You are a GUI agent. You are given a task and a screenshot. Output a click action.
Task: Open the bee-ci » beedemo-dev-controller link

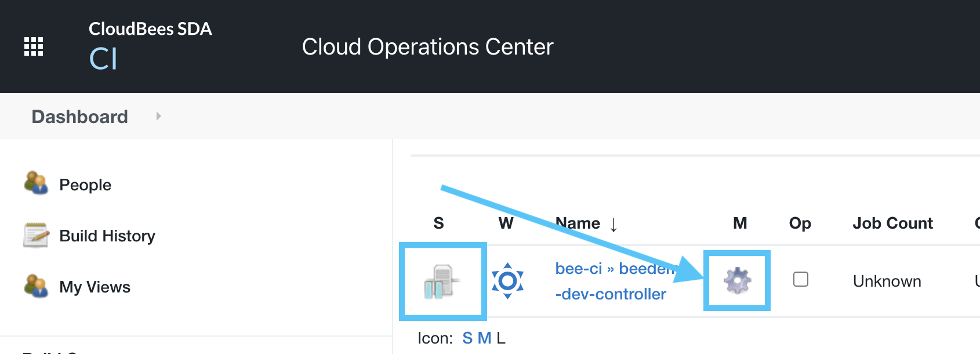point(615,281)
